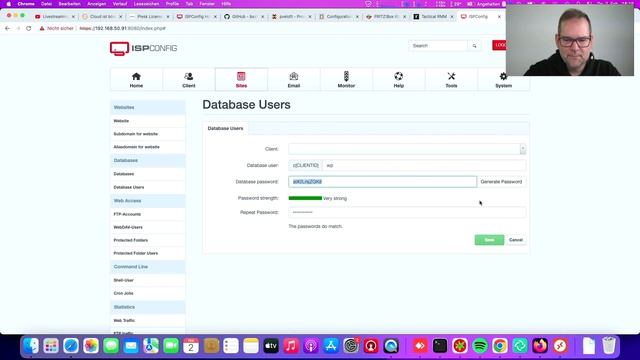The height and width of the screenshot is (360, 640).
Task: Switch to the GitHub browser tab
Action: click(x=244, y=17)
